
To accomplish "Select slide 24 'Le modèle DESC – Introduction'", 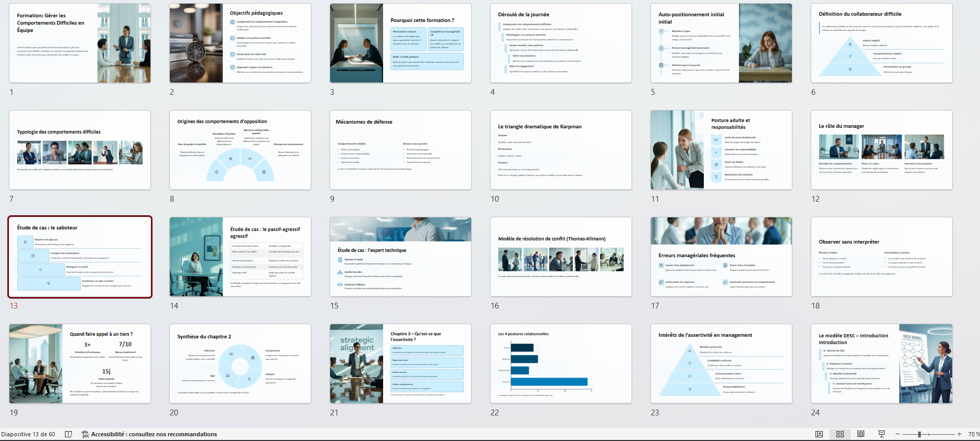I will 881,363.
